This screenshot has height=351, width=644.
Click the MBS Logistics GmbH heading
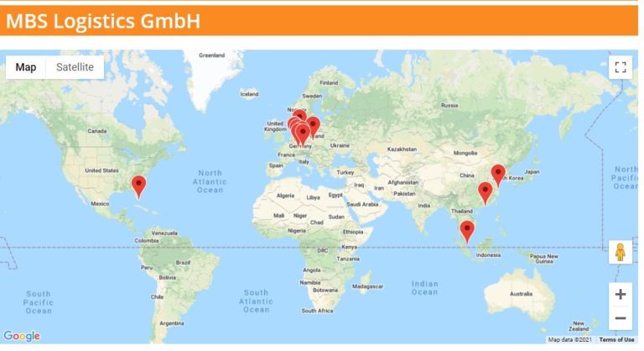pyautogui.click(x=103, y=21)
